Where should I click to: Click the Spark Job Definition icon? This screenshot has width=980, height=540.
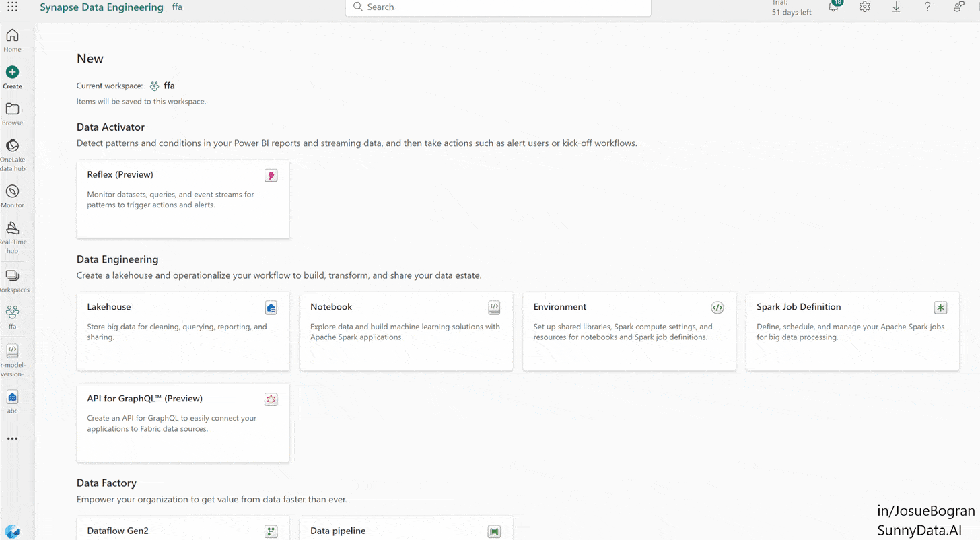click(x=940, y=308)
